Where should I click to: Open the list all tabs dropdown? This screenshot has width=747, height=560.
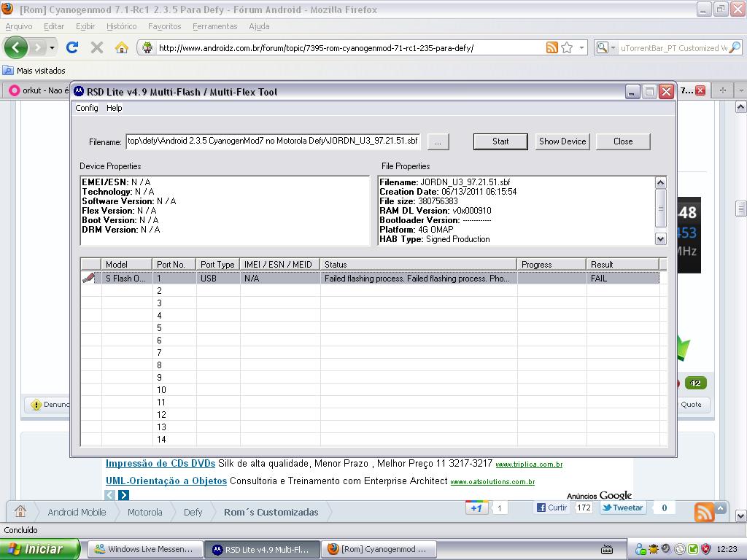click(x=741, y=90)
